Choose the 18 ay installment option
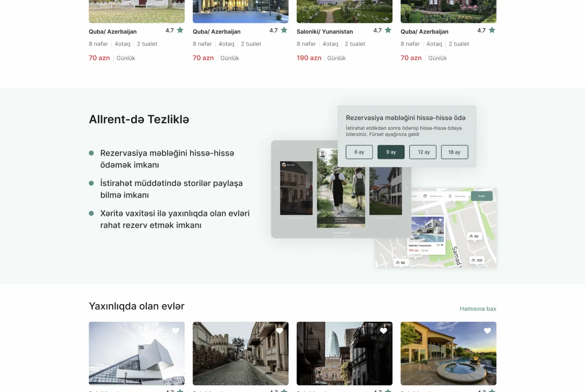 coord(455,152)
